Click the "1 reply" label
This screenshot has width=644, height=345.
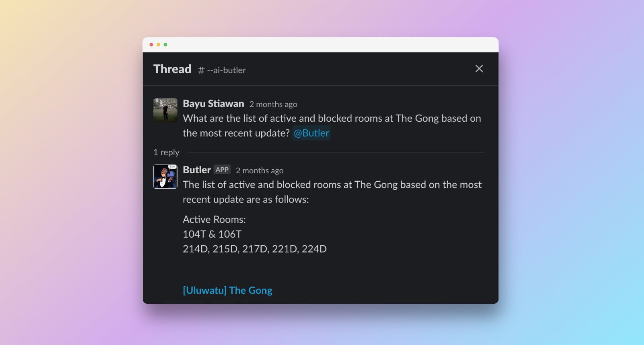[166, 152]
